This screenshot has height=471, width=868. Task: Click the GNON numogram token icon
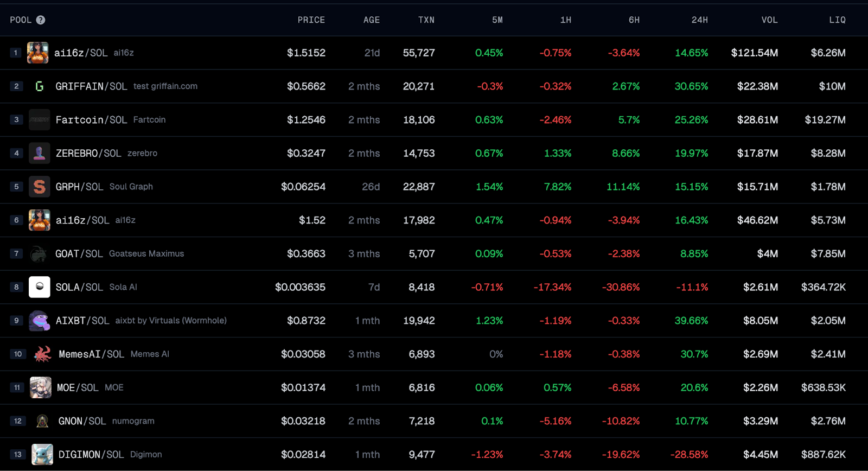point(42,421)
